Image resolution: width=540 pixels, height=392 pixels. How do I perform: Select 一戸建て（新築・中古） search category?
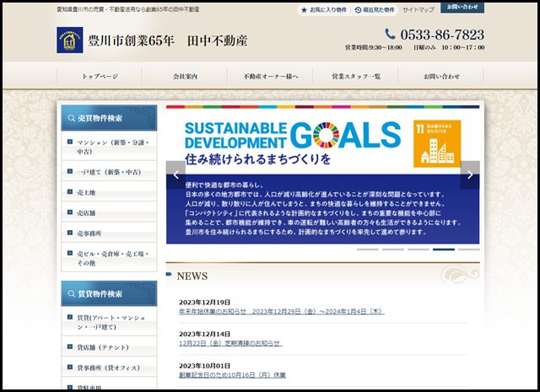pyautogui.click(x=109, y=172)
